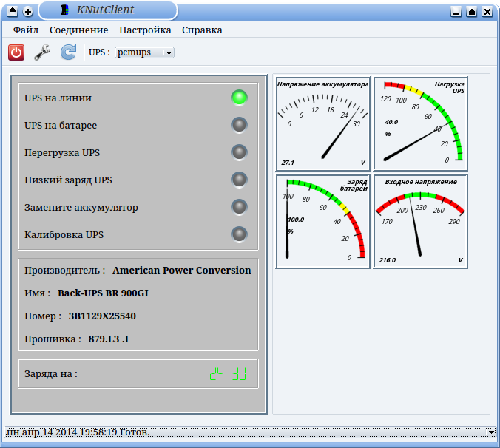
Task: Open the Соединение menu
Action: click(78, 30)
